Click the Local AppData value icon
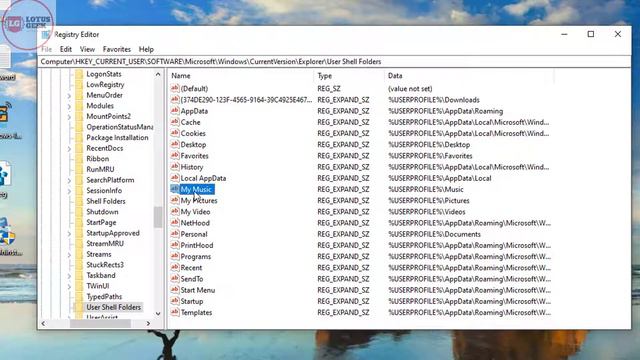The height and width of the screenshot is (360, 640). pyautogui.click(x=175, y=178)
